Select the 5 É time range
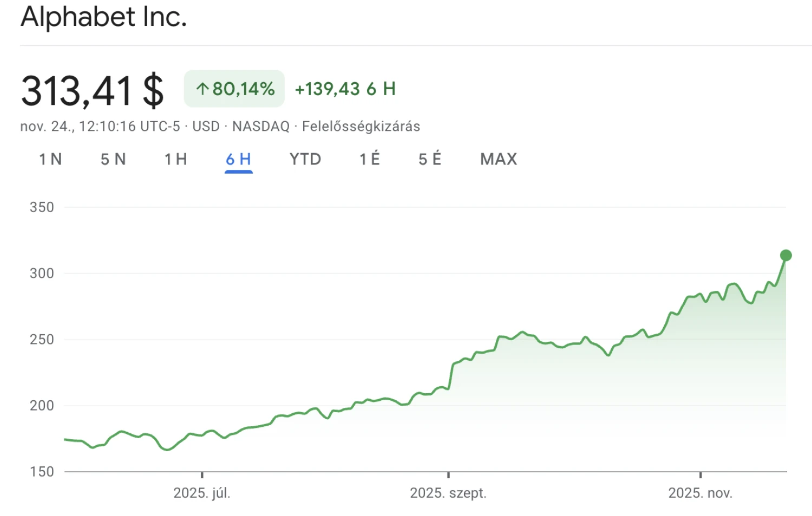 430,159
